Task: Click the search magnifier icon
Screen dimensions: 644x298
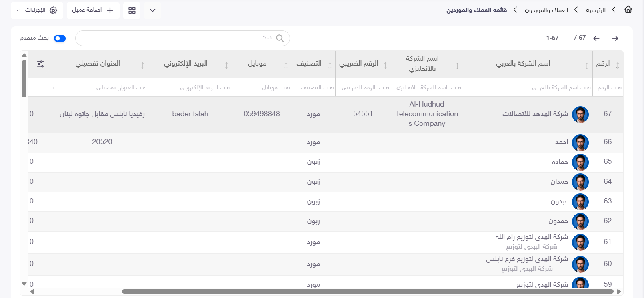Action: pyautogui.click(x=280, y=38)
